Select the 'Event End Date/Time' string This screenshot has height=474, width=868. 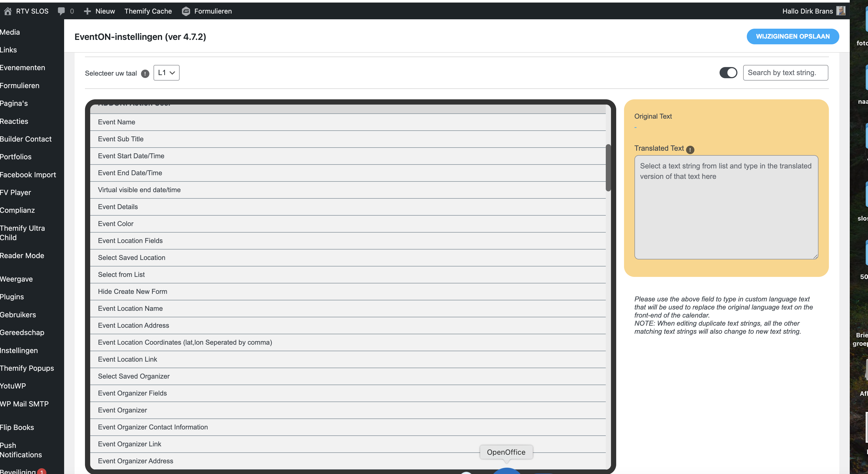348,173
